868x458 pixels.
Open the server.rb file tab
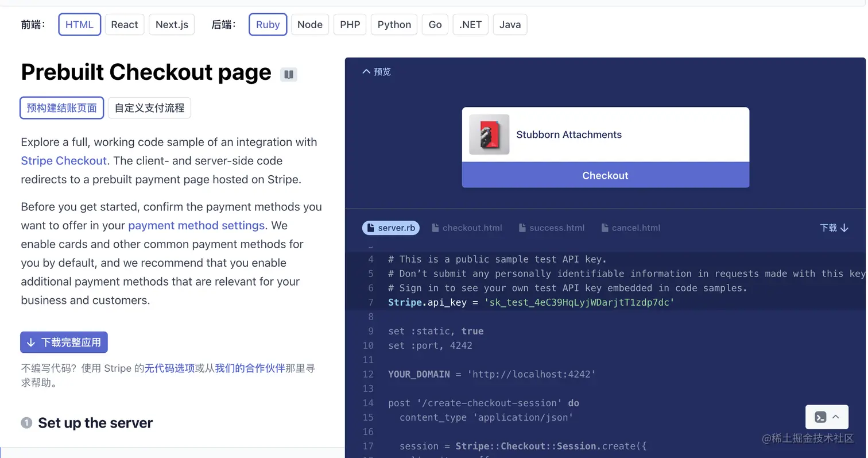tap(391, 228)
